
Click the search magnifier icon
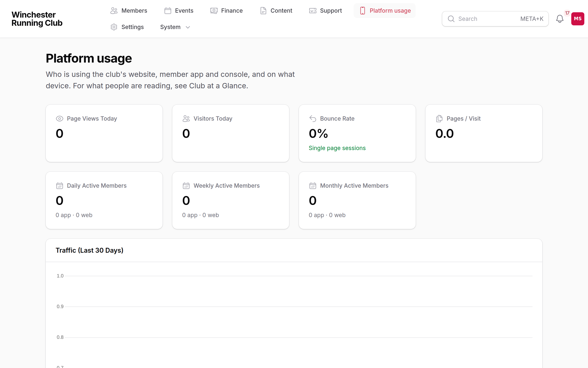(451, 19)
